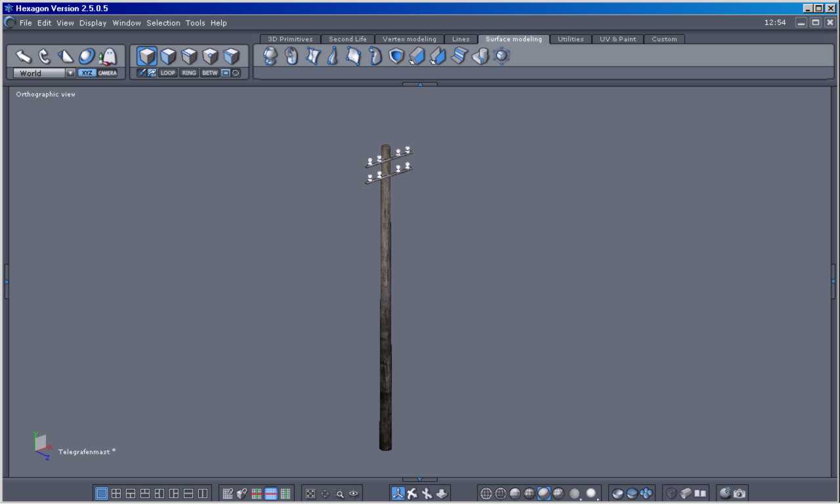Switch to the UV & Paint tab
The image size is (840, 504).
click(618, 39)
